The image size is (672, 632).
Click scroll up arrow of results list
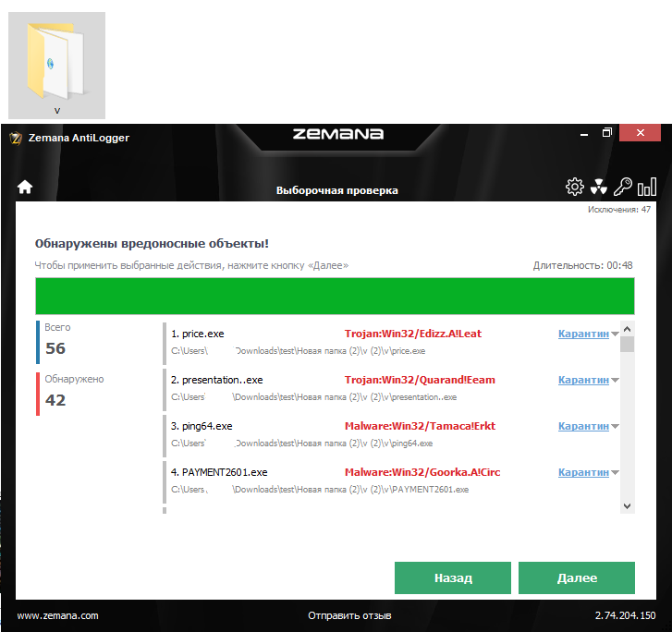[627, 329]
